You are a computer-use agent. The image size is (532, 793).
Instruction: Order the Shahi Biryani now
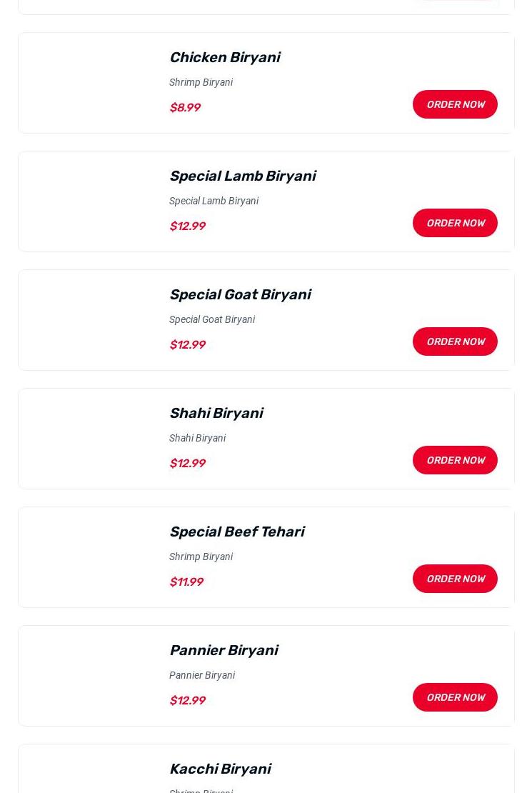pyautogui.click(x=455, y=460)
